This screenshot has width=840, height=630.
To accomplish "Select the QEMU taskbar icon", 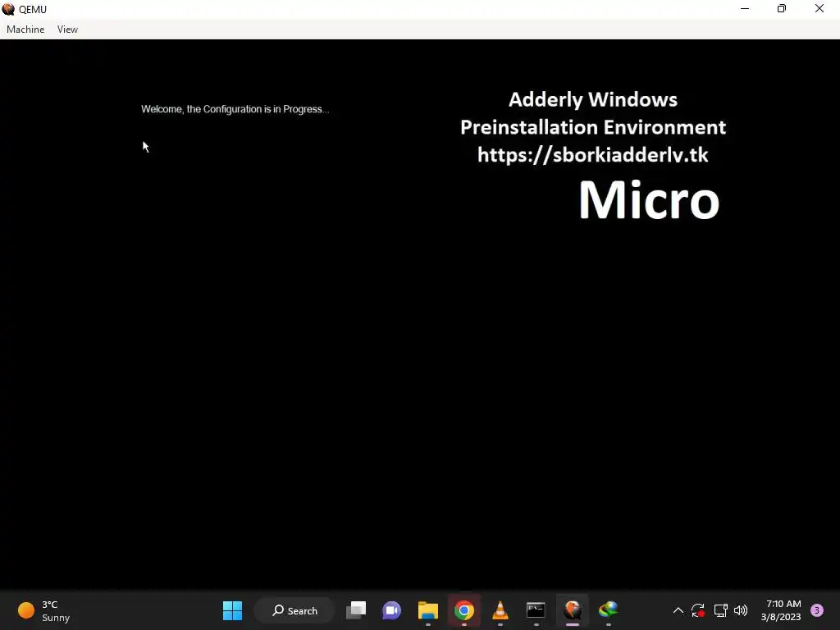I will 572,610.
